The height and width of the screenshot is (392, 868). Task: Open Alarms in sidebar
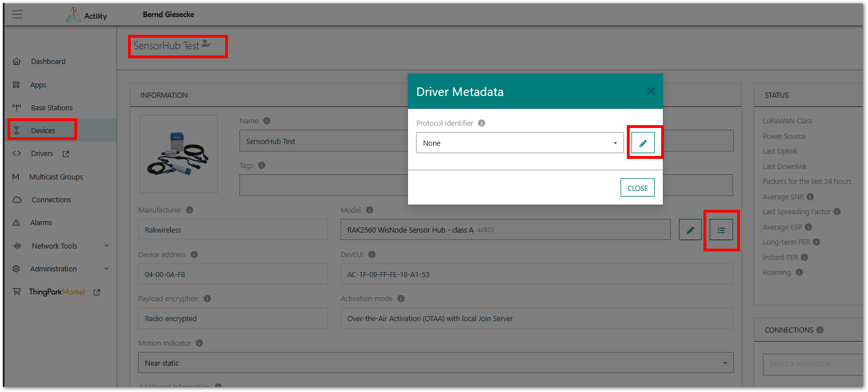pyautogui.click(x=41, y=222)
